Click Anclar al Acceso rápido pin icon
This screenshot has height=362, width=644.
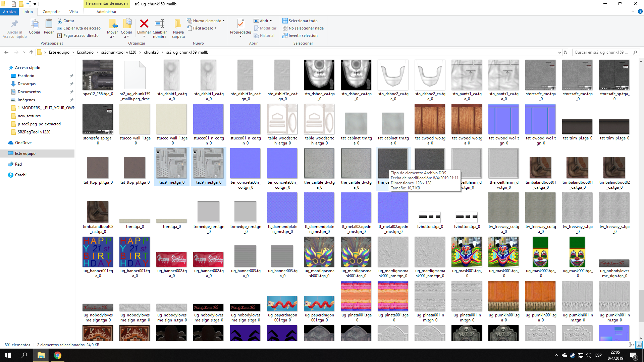(14, 24)
